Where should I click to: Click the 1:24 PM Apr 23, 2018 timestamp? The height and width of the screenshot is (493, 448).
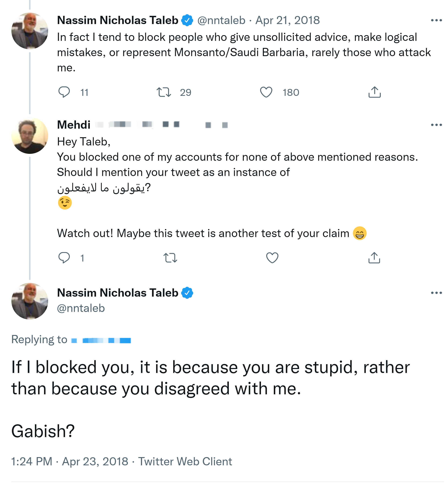[x=70, y=461]
